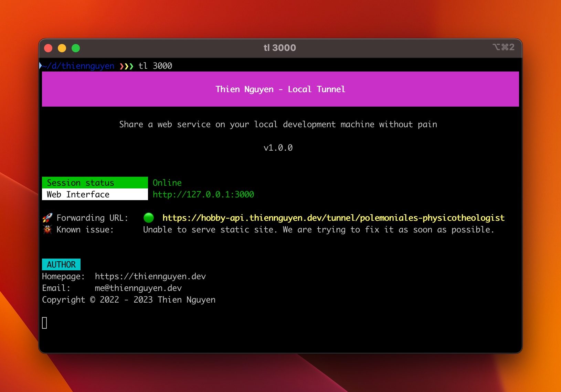Click the 'Homepage:' label
Screen dimensions: 561x392
tap(63, 276)
